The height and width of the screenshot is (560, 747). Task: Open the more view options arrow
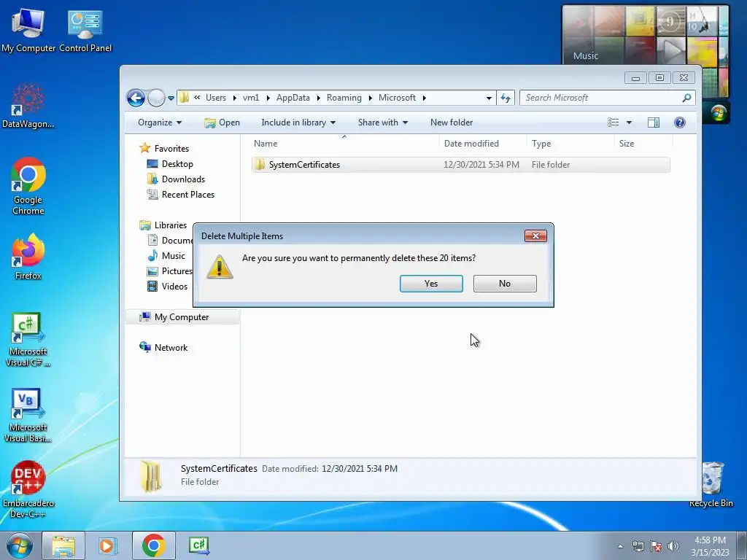click(629, 122)
